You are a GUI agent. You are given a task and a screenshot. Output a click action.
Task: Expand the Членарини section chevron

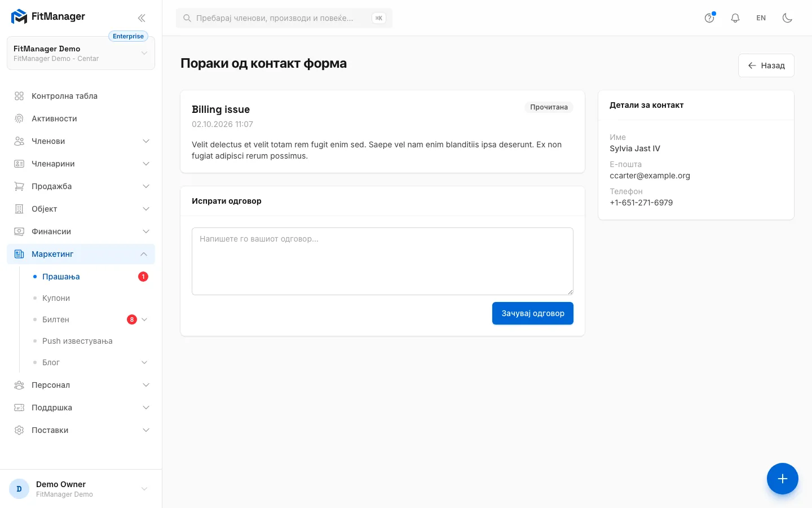point(146,164)
